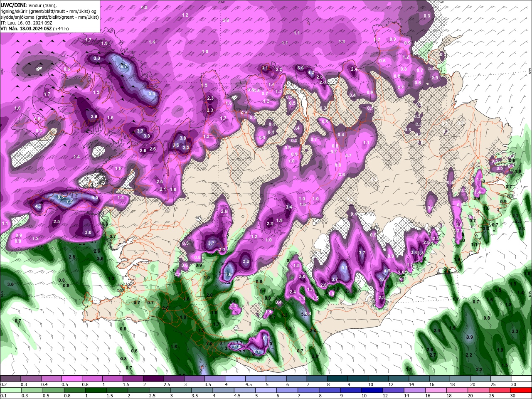
Task: Click the 8.5 precipitation value on the map
Action: point(61,197)
